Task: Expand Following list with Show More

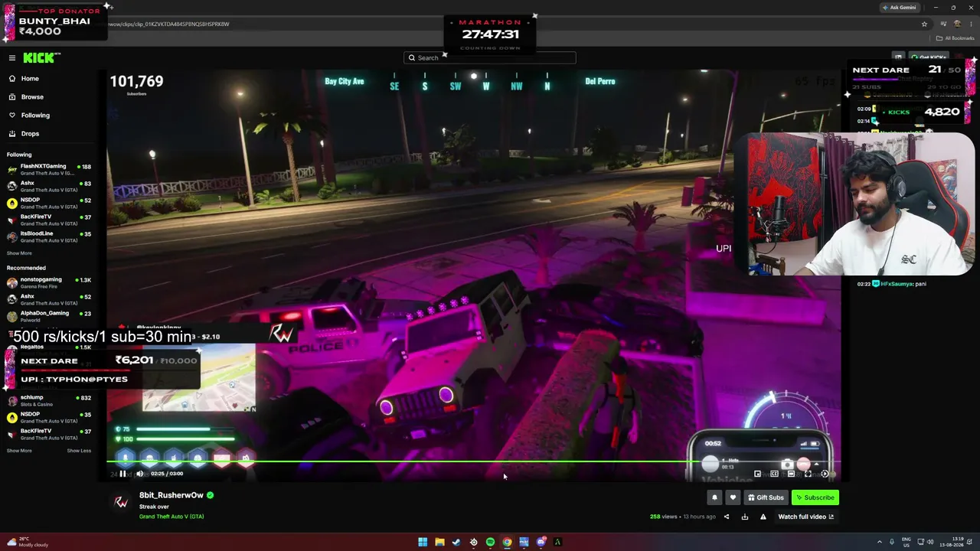Action: click(19, 253)
